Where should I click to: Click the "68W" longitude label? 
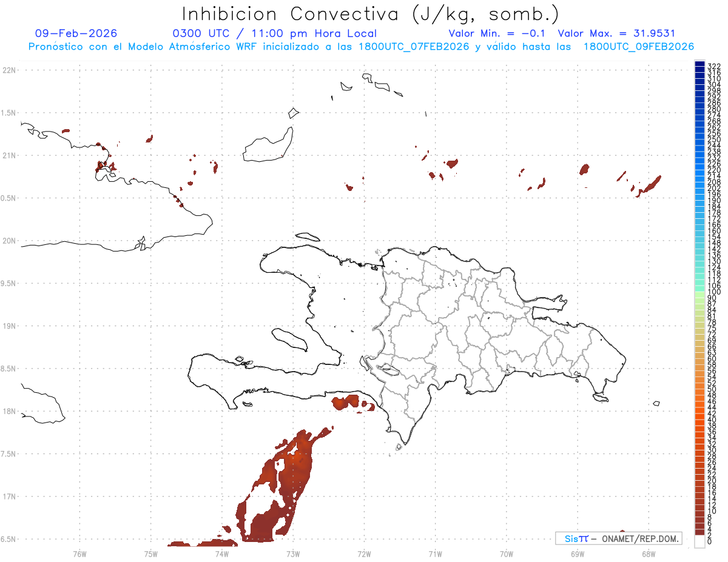tap(648, 553)
